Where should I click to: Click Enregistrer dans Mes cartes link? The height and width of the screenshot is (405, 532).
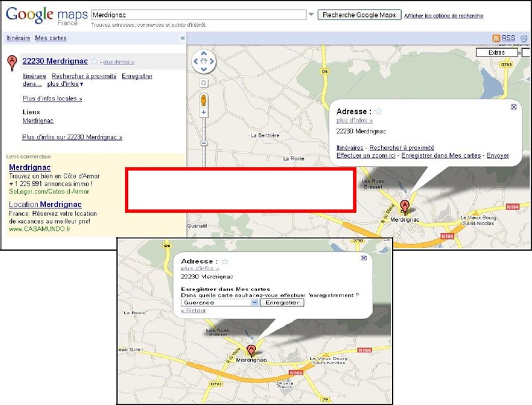tap(441, 156)
